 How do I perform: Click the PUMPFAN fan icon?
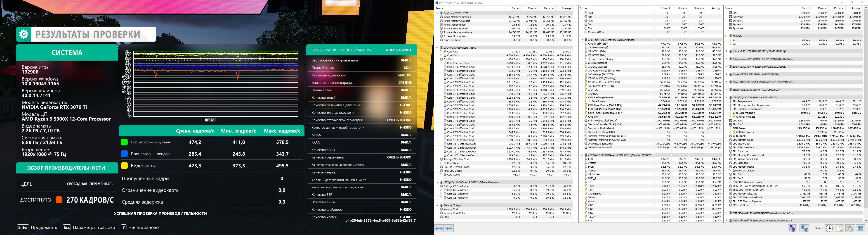[x=731, y=17]
